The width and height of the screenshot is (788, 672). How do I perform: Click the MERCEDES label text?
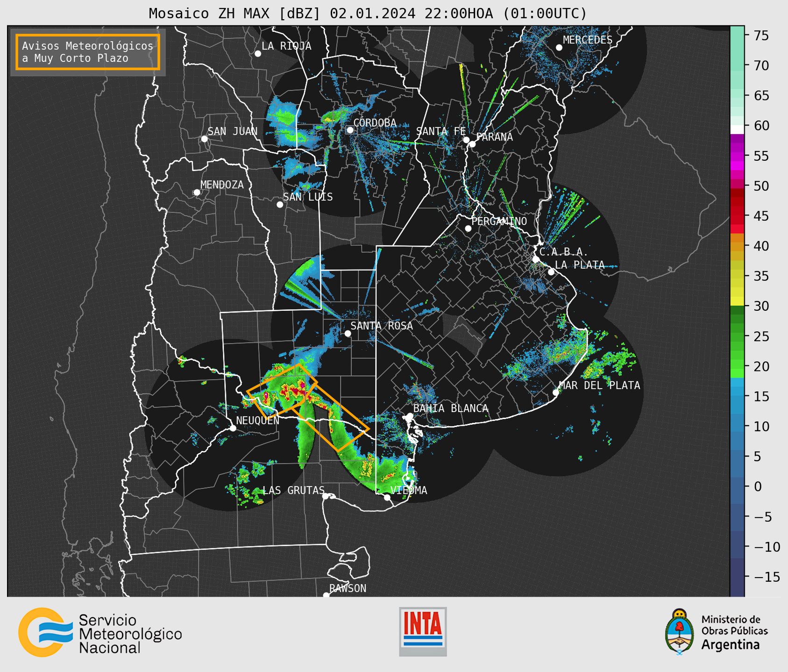[588, 40]
